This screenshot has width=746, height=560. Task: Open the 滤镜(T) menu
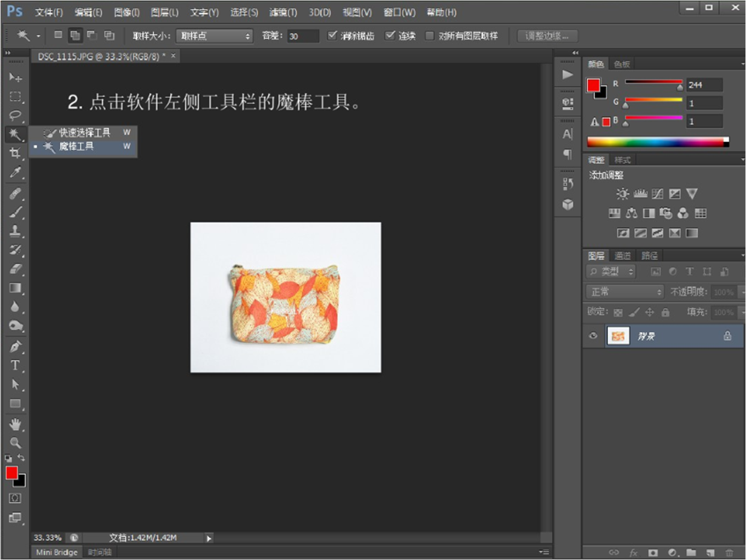point(283,12)
